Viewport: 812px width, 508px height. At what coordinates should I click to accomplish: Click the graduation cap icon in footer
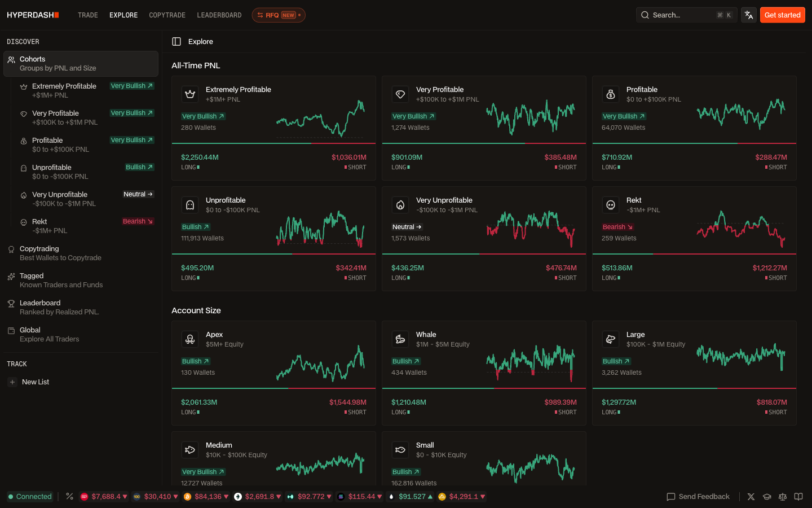click(767, 497)
